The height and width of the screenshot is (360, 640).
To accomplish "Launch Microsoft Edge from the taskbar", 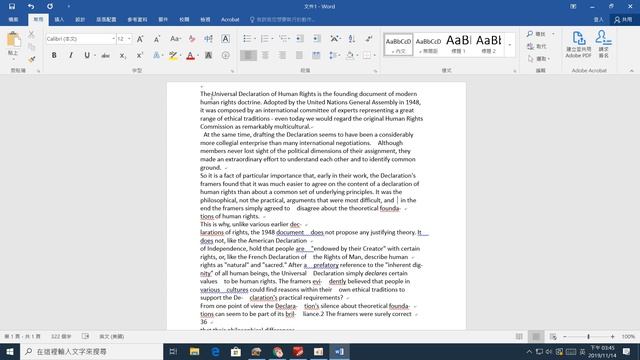I will [215, 351].
